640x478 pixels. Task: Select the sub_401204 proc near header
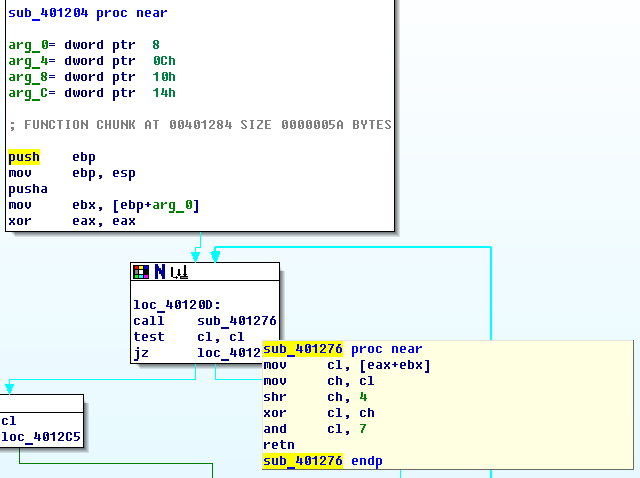(88, 13)
